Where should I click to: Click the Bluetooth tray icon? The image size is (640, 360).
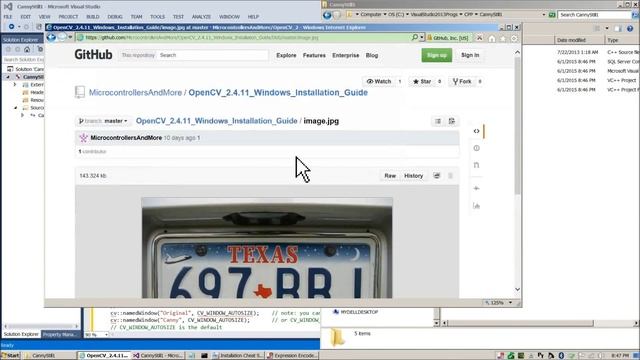pyautogui.click(x=561, y=356)
